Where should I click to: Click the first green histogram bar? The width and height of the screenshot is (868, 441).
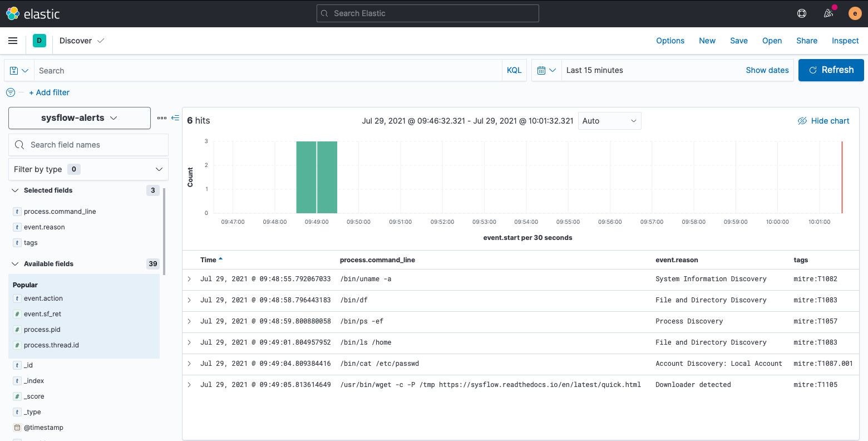point(306,177)
